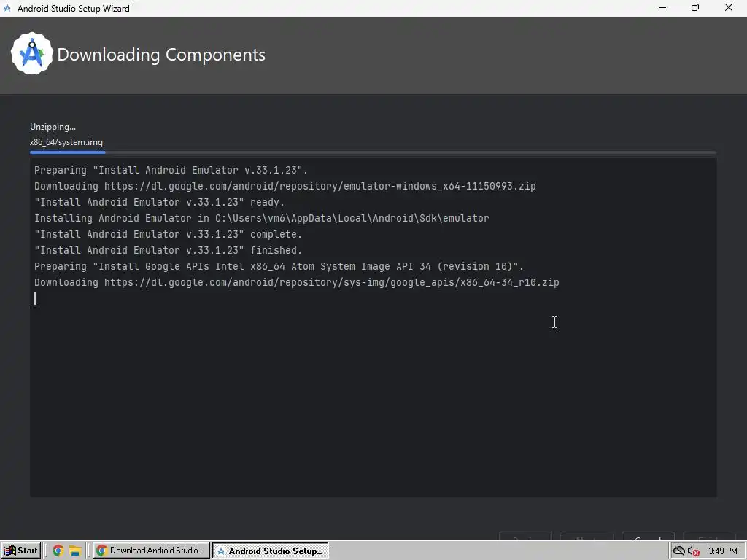Restore down the Setup Wizard window
This screenshot has width=747, height=560.
pyautogui.click(x=695, y=8)
